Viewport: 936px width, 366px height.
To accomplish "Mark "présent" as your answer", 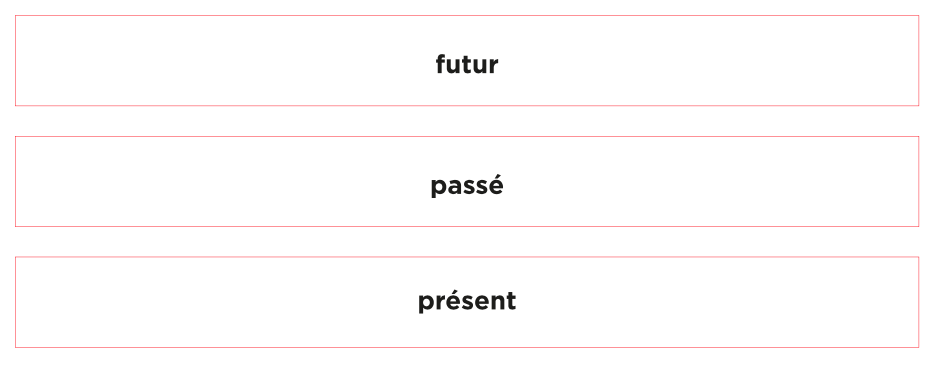I will [x=467, y=302].
